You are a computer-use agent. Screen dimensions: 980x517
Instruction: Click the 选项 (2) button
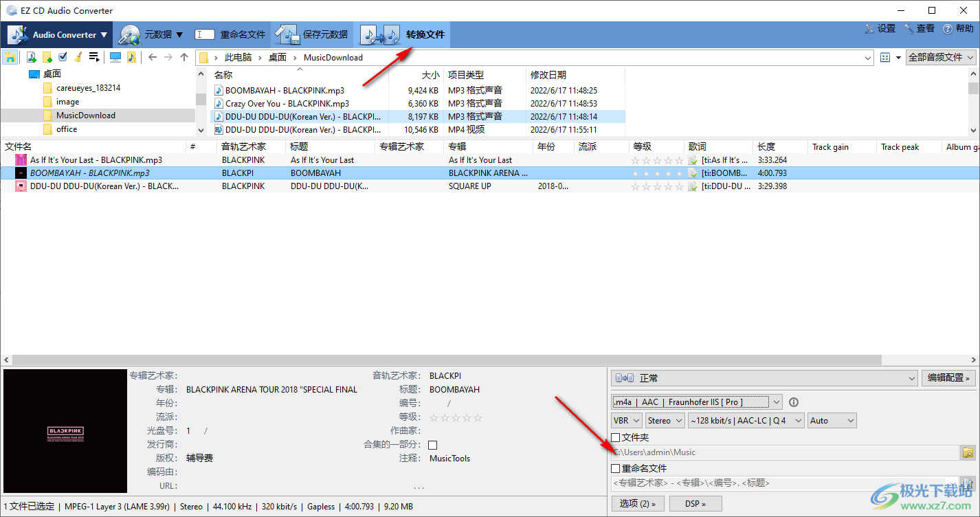[638, 504]
